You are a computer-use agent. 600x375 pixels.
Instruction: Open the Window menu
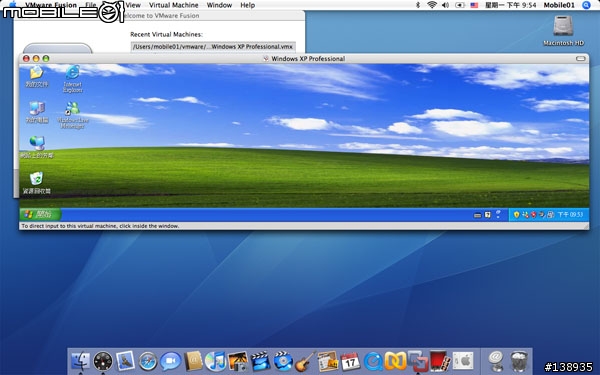tap(219, 5)
